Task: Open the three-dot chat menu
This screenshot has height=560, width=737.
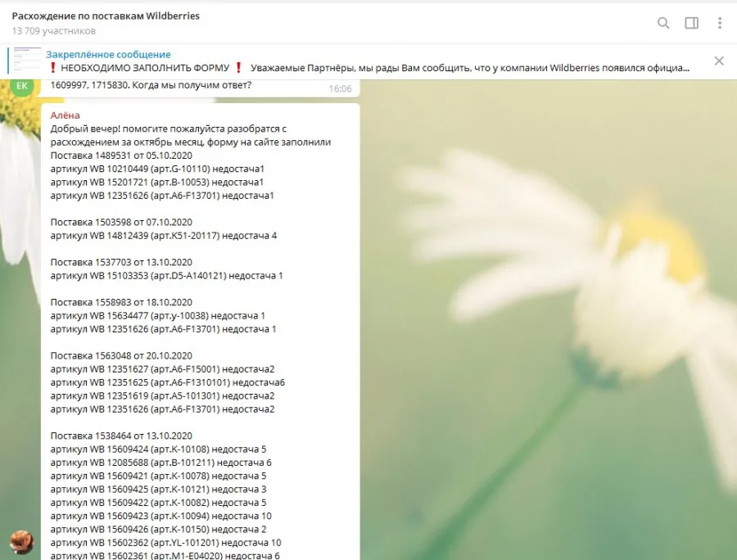Action: (x=720, y=23)
